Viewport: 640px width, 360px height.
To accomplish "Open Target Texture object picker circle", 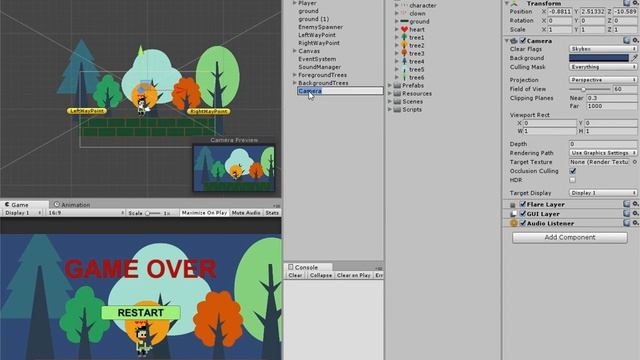I will [635, 162].
